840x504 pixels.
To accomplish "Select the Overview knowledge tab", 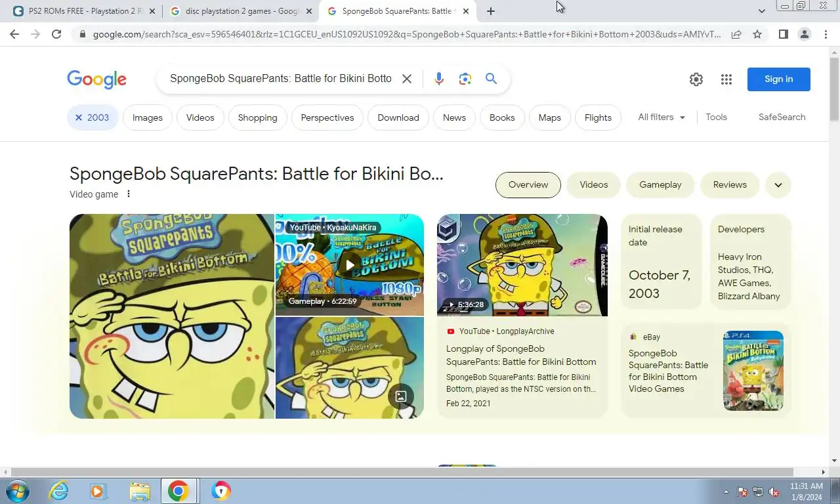I will coord(528,184).
